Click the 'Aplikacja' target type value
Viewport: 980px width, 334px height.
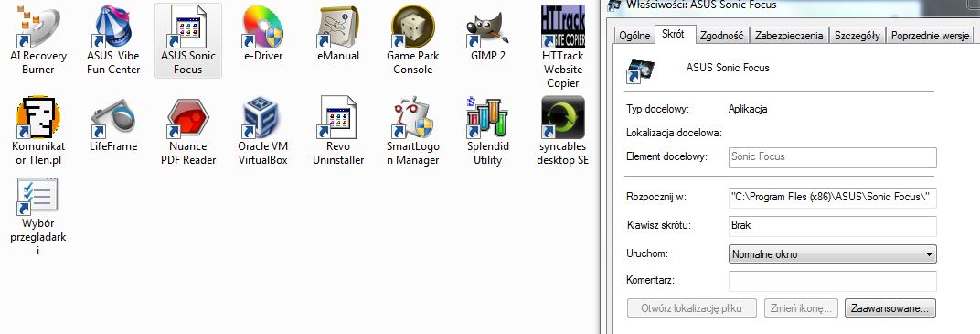point(748,109)
